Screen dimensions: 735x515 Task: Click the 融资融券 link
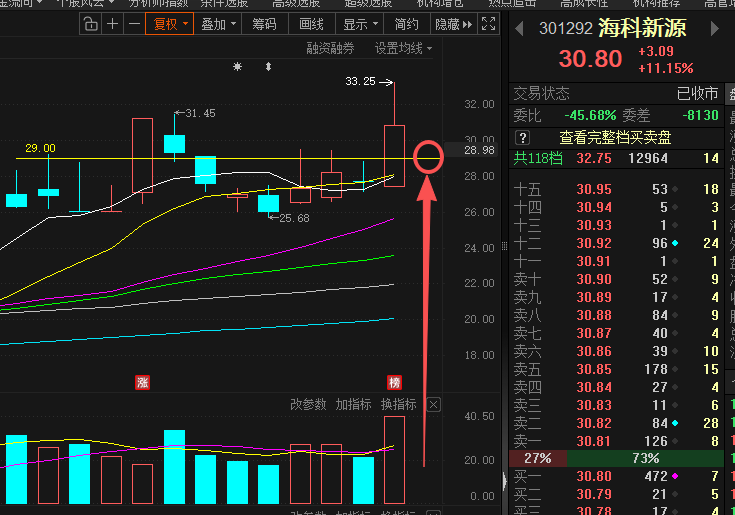[x=330, y=48]
